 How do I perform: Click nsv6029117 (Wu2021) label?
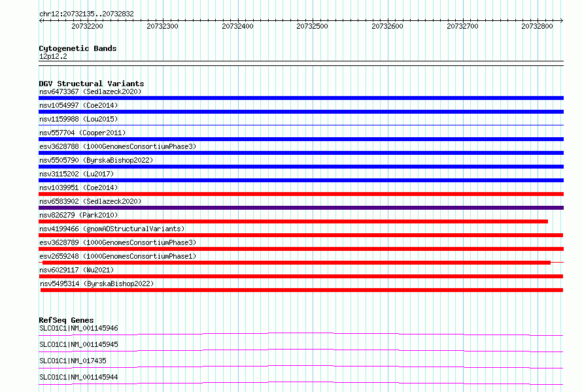click(77, 270)
